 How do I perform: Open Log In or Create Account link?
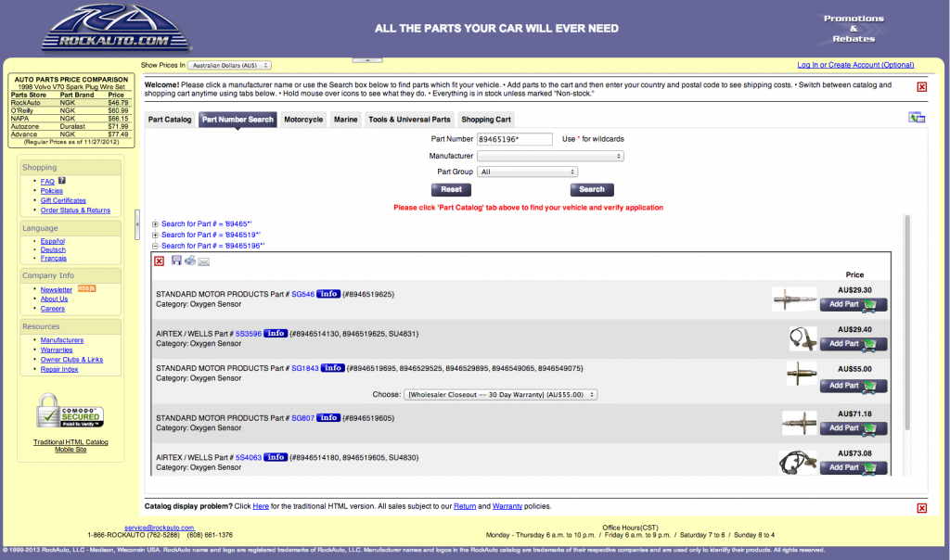pos(855,65)
